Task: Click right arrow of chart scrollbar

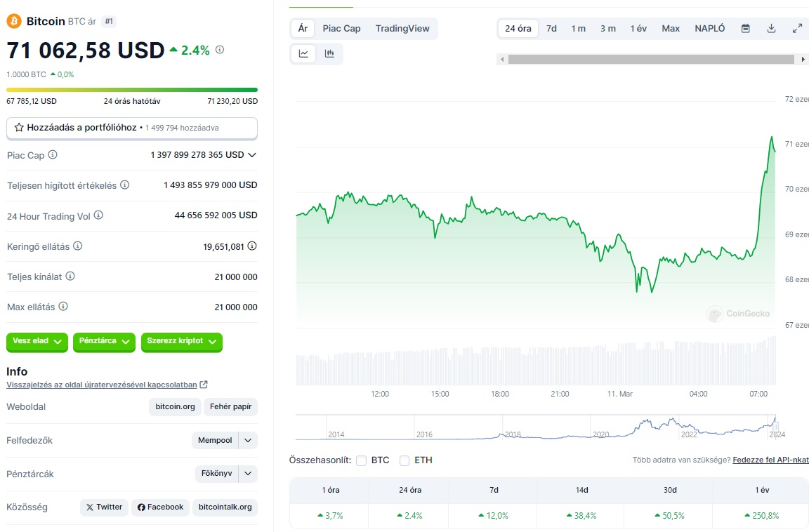Action: [803, 59]
